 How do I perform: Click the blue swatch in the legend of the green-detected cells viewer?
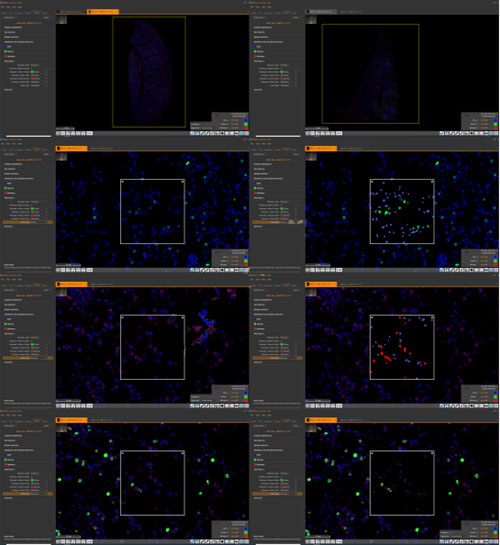[x=495, y=257]
